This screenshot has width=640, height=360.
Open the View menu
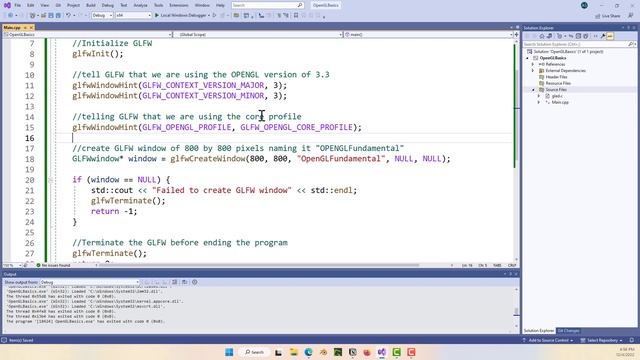[x=44, y=5]
